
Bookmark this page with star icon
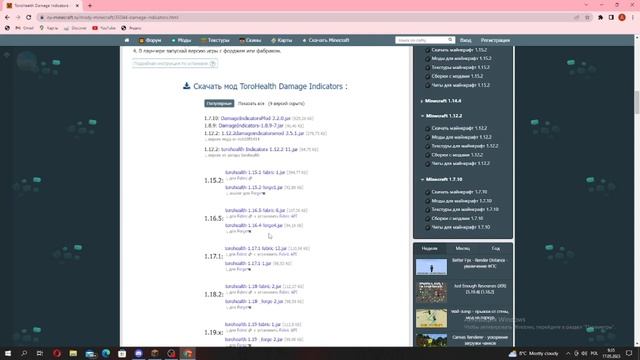coord(587,18)
